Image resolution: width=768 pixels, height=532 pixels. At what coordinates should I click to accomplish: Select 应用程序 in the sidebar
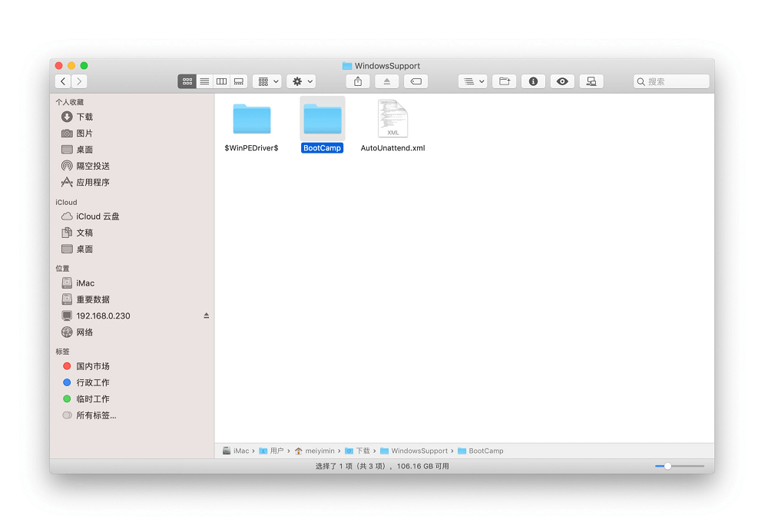[x=92, y=183]
